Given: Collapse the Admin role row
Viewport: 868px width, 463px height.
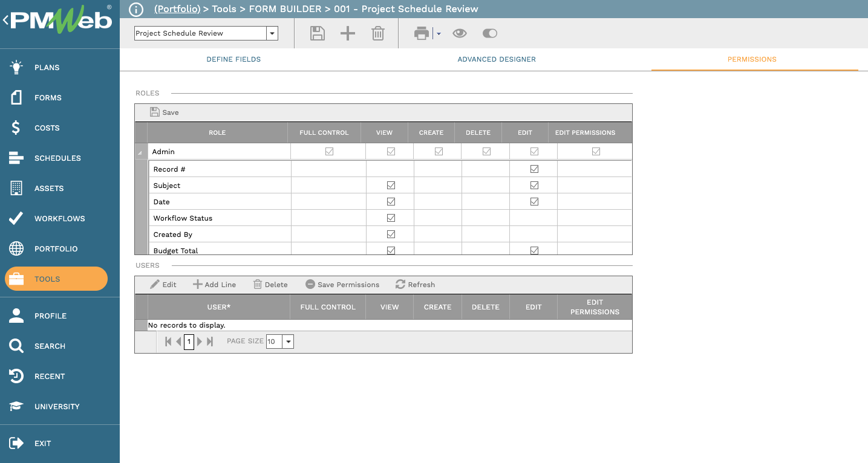Looking at the screenshot, I should point(140,153).
